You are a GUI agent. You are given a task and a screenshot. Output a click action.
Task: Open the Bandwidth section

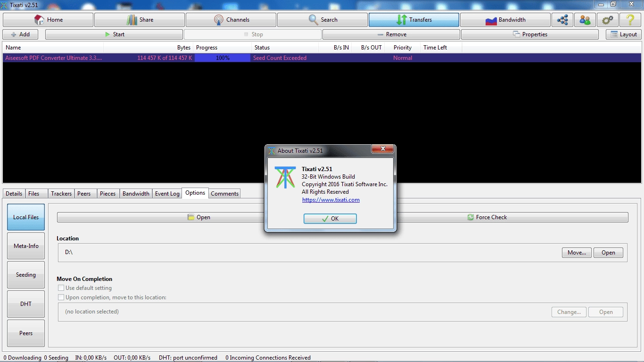tap(505, 20)
